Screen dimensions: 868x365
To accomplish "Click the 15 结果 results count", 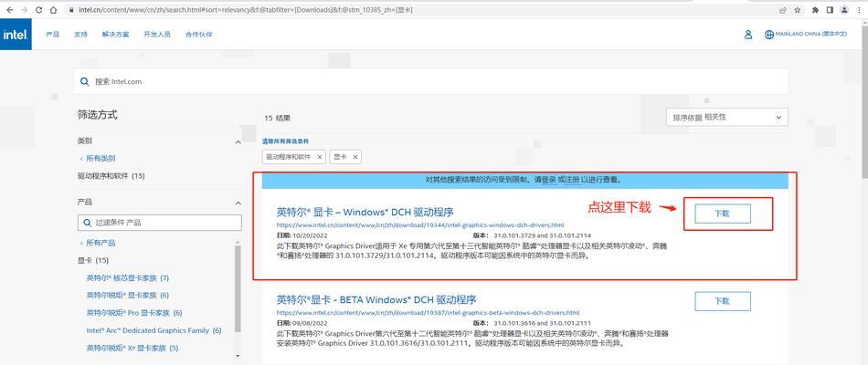I will 278,119.
